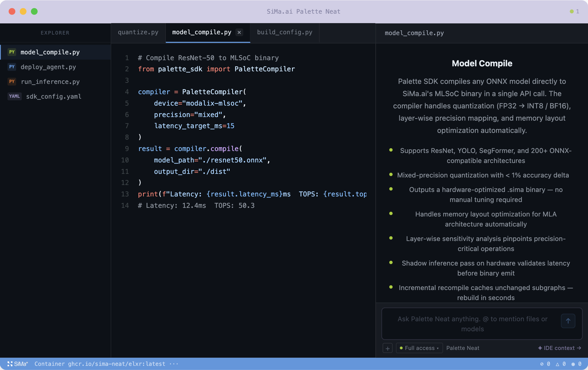Click the model_compile.py header in the assistant panel
Image resolution: width=588 pixels, height=370 pixels.
click(414, 33)
